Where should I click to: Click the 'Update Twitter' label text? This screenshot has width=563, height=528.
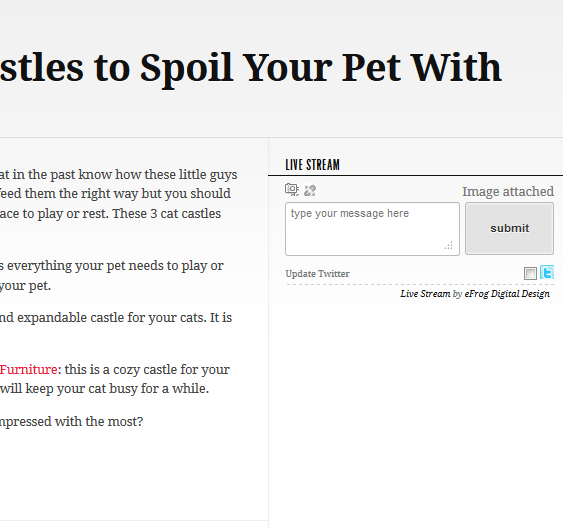point(317,274)
